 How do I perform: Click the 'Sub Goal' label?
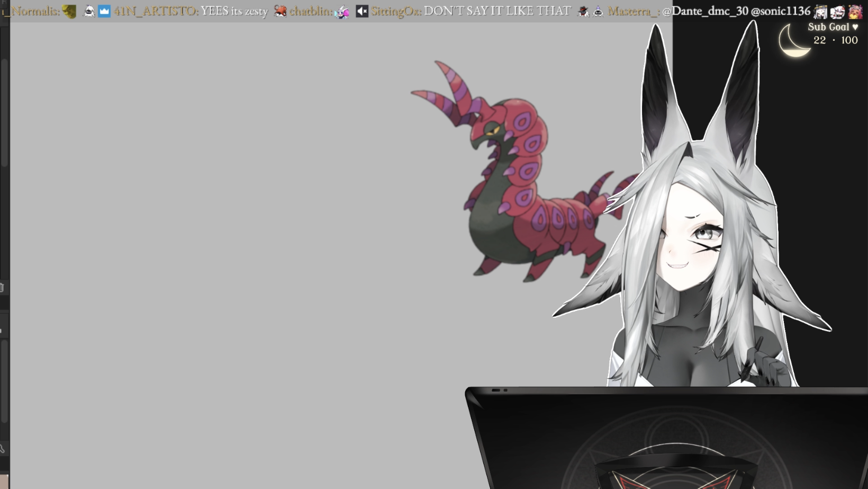(x=828, y=27)
